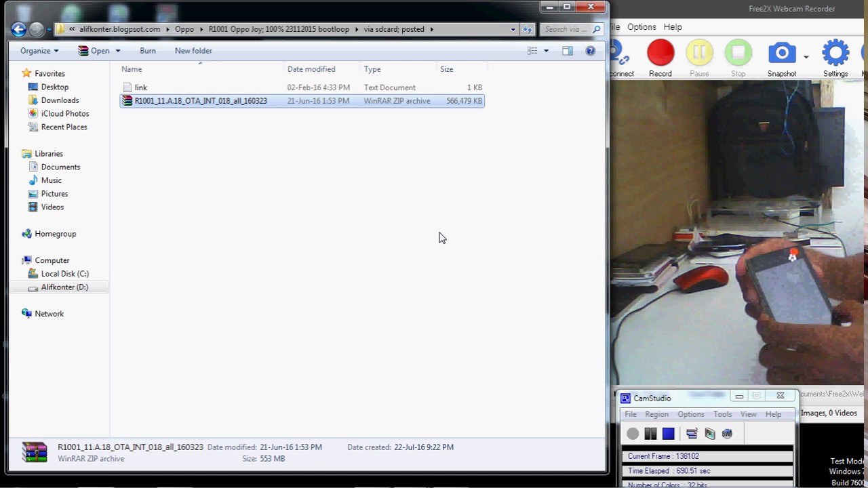This screenshot has height=488, width=868.
Task: Open Local Disk (C:) drive
Action: (x=64, y=274)
